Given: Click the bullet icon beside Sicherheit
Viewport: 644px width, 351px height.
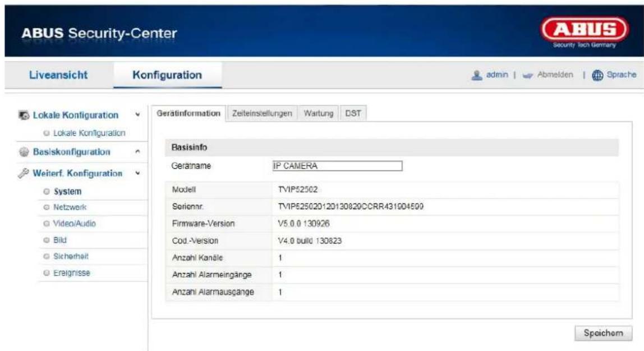Looking at the screenshot, I should tap(47, 257).
